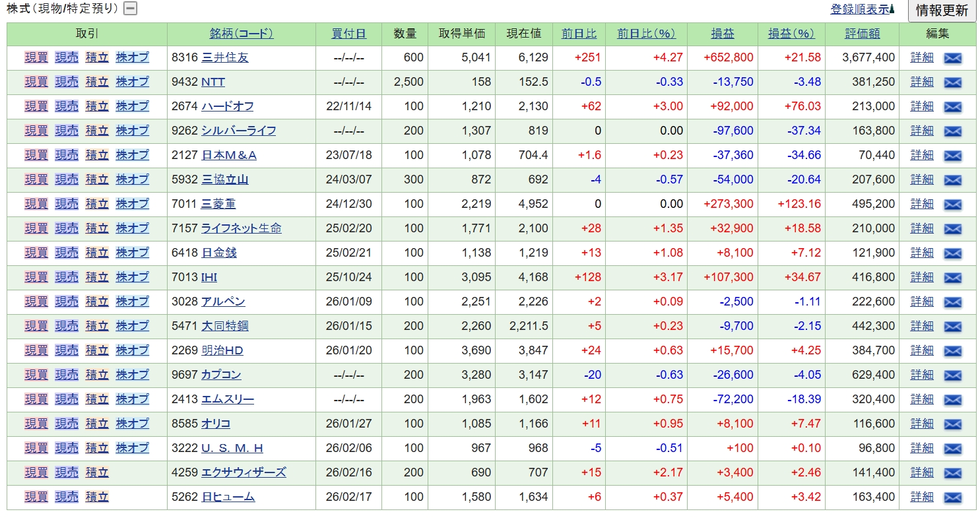
Task: Sort the table by 評価額 column header
Action: tap(863, 34)
